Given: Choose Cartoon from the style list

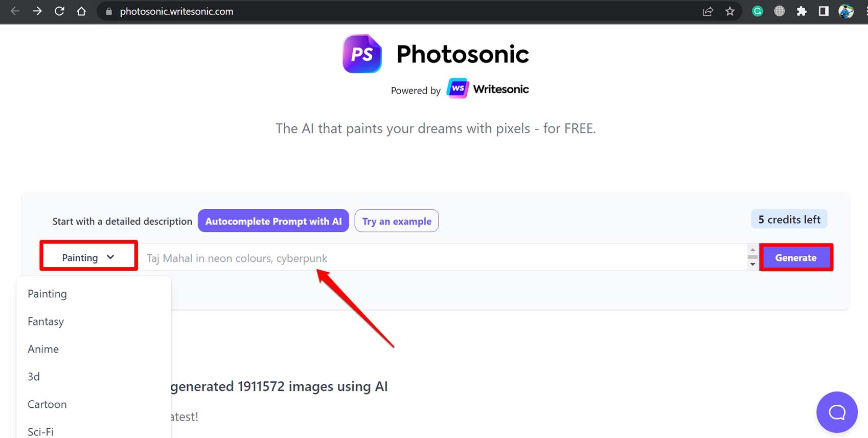Looking at the screenshot, I should point(47,404).
